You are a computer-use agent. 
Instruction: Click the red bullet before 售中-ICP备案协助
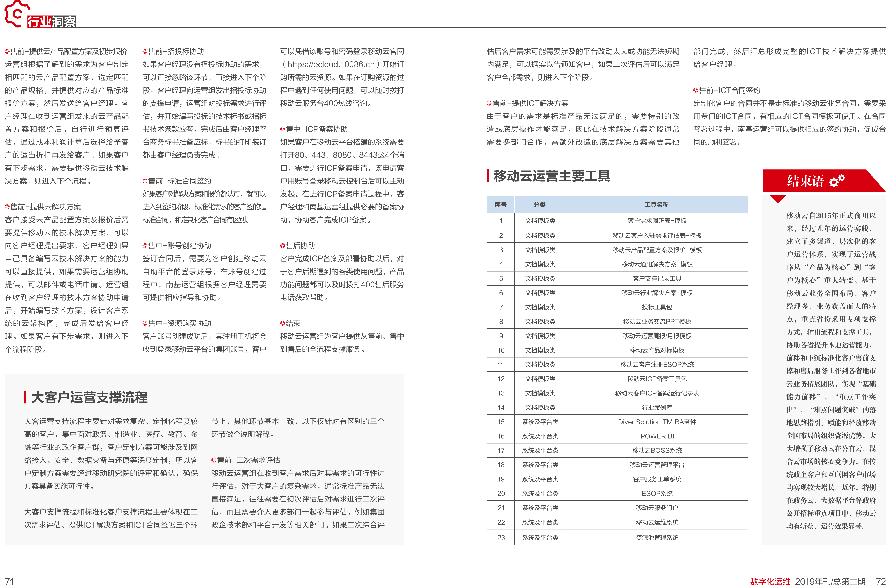(283, 129)
